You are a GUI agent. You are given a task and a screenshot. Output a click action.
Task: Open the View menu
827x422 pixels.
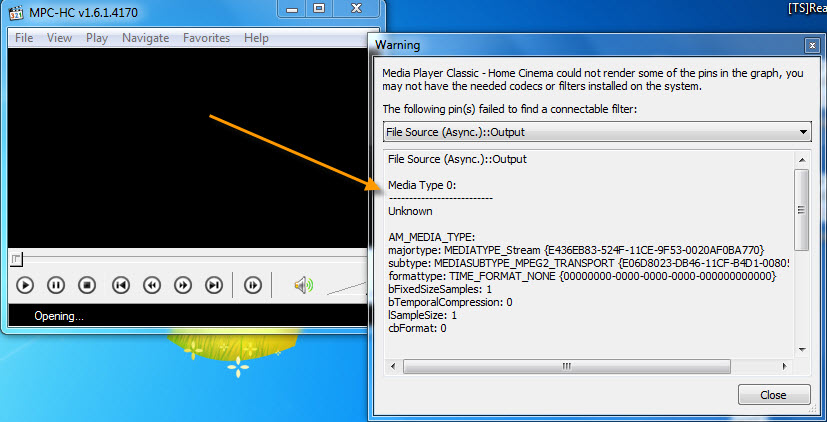(59, 38)
